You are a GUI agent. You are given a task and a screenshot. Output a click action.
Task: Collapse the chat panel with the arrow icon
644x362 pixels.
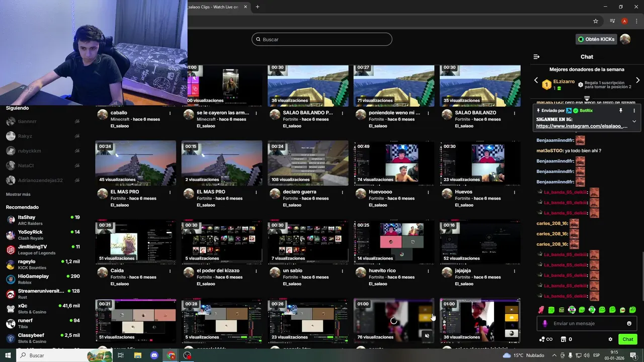tap(536, 57)
